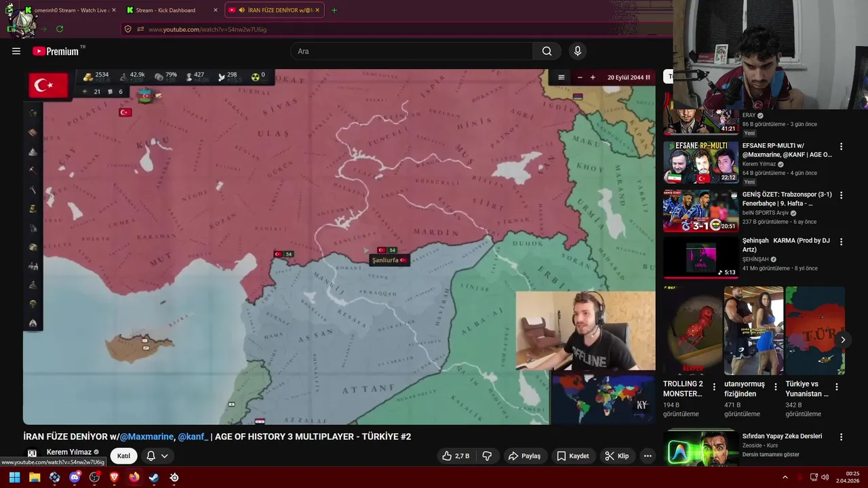Open options for TROLLING 2 MONSTER short
This screenshot has width=868, height=488.
714,387
